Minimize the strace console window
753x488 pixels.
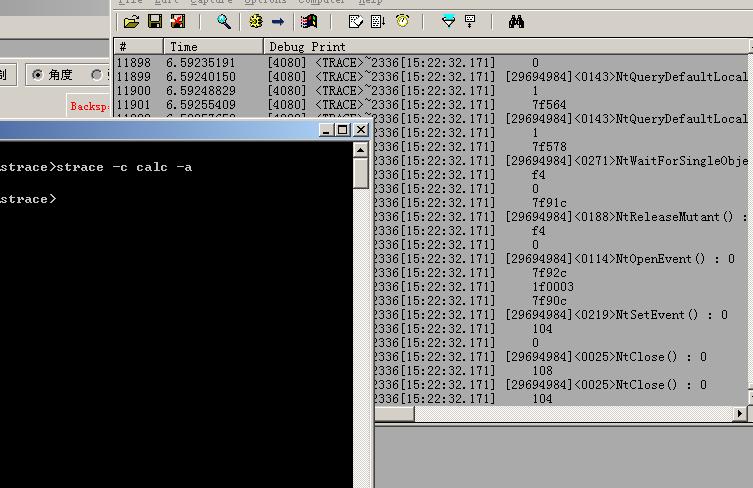326,130
